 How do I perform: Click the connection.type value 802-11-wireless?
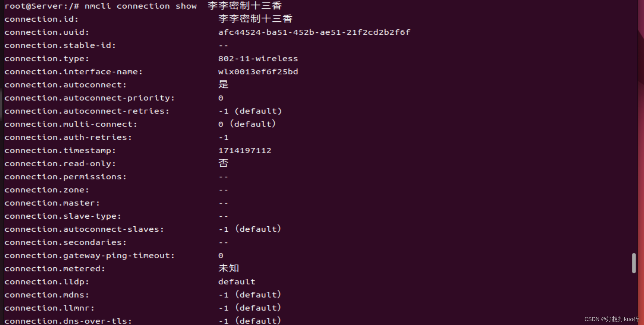coord(258,59)
